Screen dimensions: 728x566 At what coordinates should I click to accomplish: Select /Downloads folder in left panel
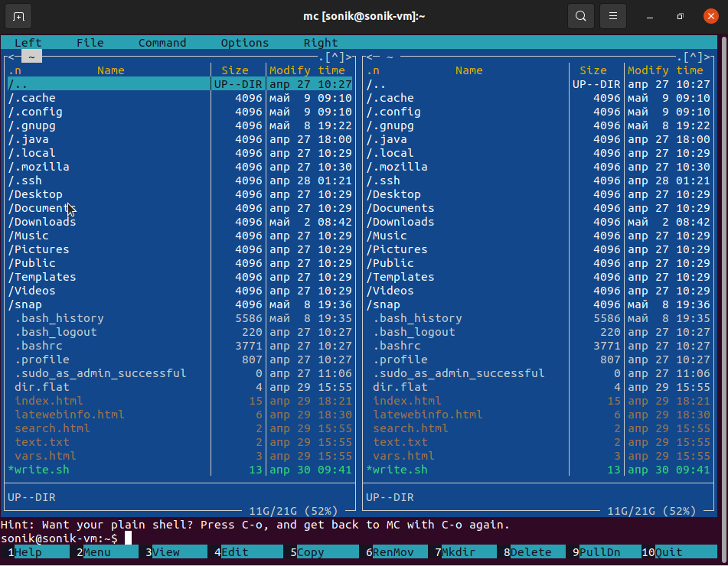pyautogui.click(x=43, y=222)
